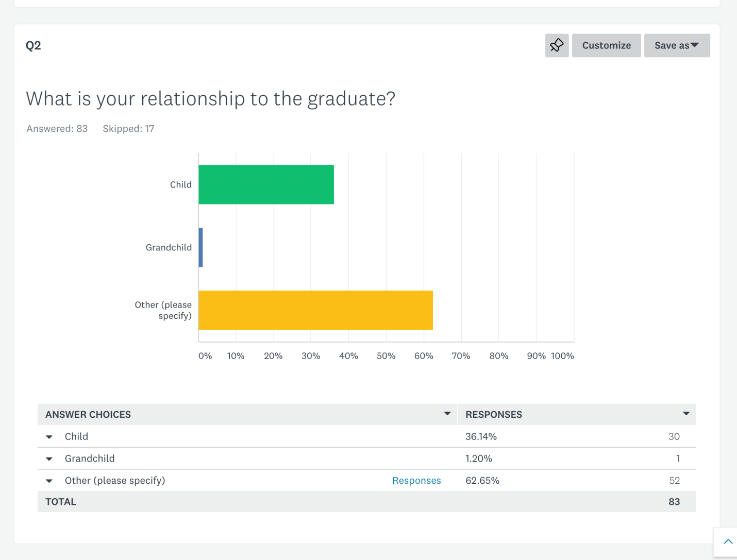Viewport: 737px width, 560px height.
Task: Open the Save as menu
Action: point(677,45)
